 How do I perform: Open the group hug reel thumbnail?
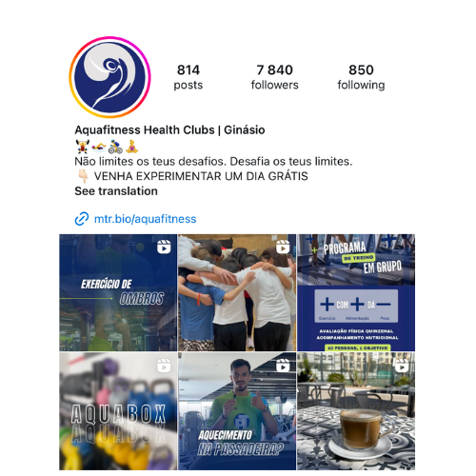237,292
